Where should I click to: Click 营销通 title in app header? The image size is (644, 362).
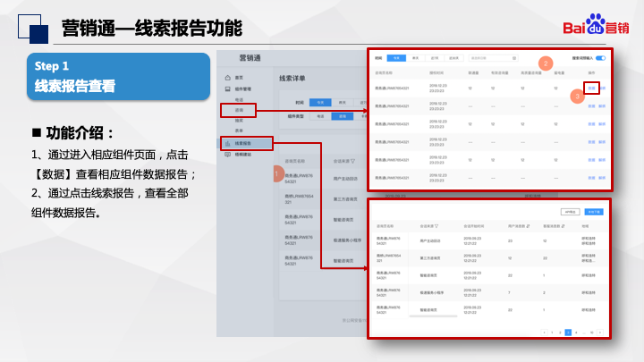250,58
